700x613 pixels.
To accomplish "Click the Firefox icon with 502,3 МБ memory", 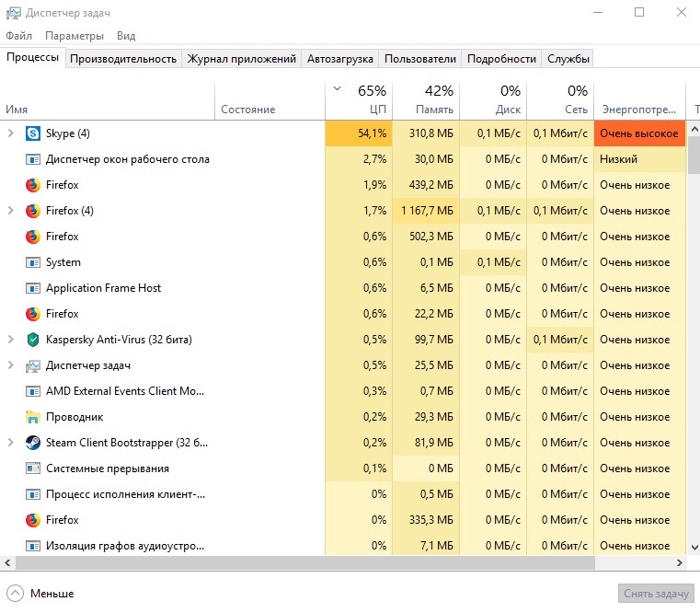I will (x=33, y=237).
